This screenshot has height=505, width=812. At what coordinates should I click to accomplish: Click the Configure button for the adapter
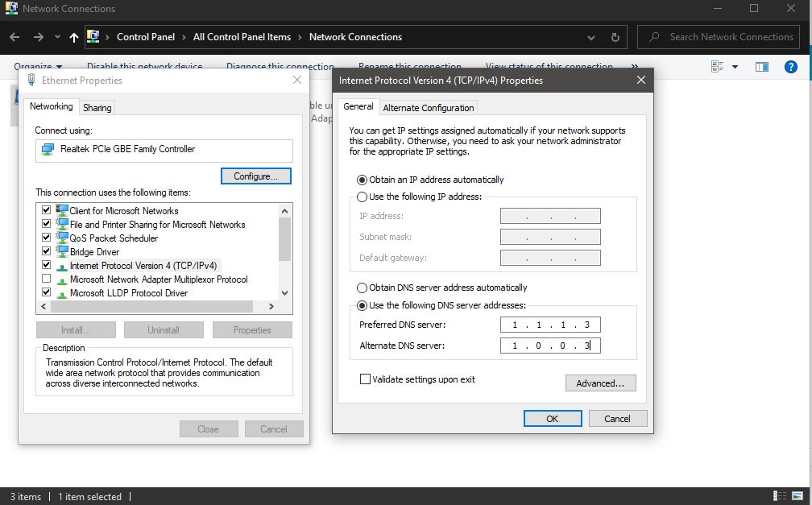click(x=255, y=176)
